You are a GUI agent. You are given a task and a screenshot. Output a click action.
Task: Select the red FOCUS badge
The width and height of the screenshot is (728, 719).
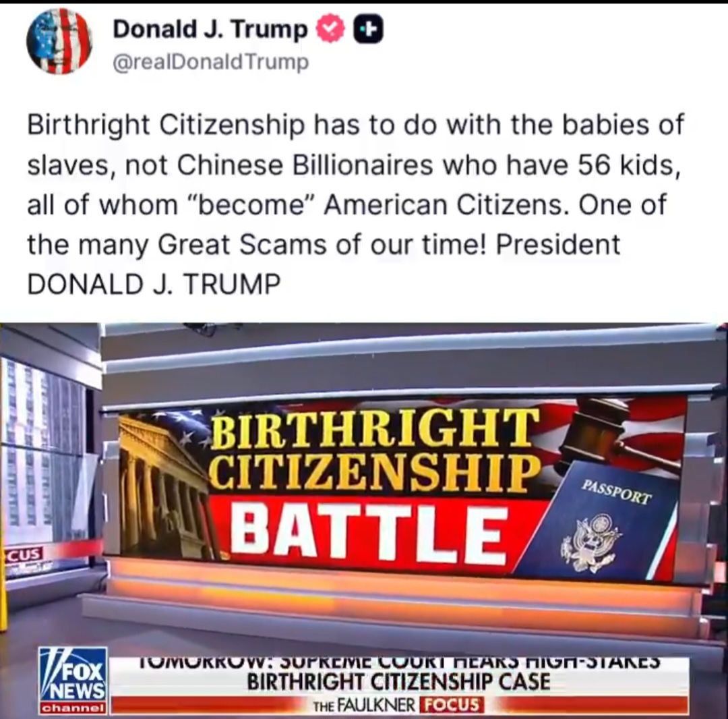coord(451,706)
